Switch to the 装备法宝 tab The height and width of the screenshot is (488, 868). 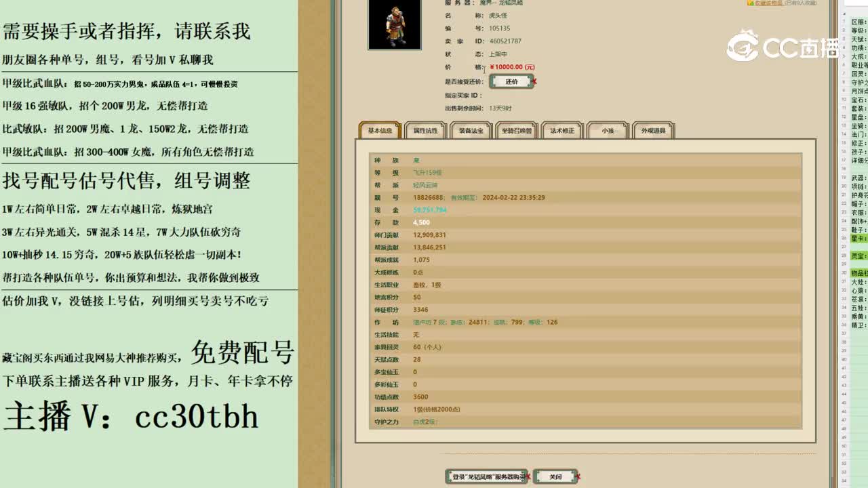click(471, 130)
